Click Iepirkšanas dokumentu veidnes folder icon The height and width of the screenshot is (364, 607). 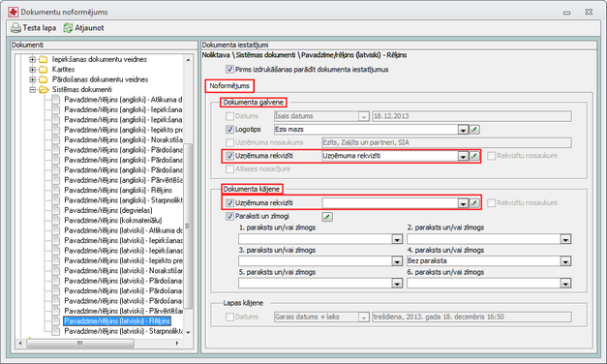point(44,59)
